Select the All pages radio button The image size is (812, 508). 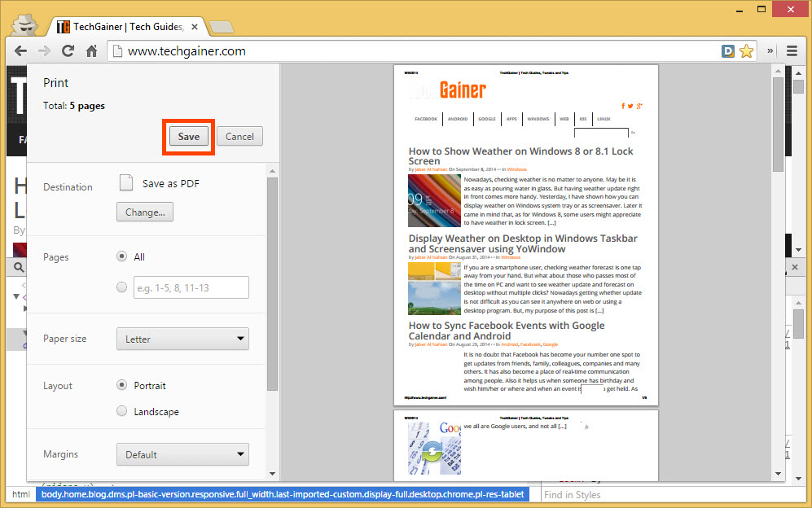[x=122, y=256]
